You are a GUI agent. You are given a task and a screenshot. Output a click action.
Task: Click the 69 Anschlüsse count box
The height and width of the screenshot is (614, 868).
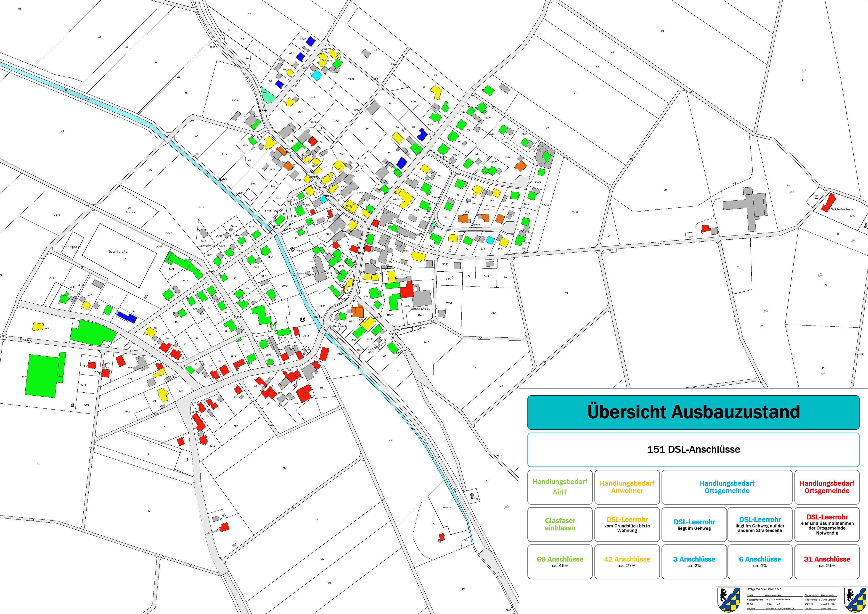(559, 561)
